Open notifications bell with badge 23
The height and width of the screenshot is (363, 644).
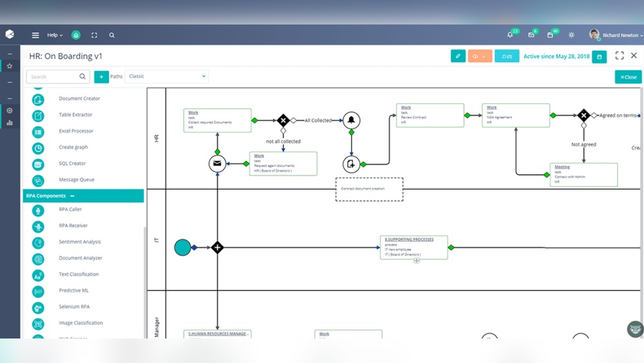[x=510, y=35]
